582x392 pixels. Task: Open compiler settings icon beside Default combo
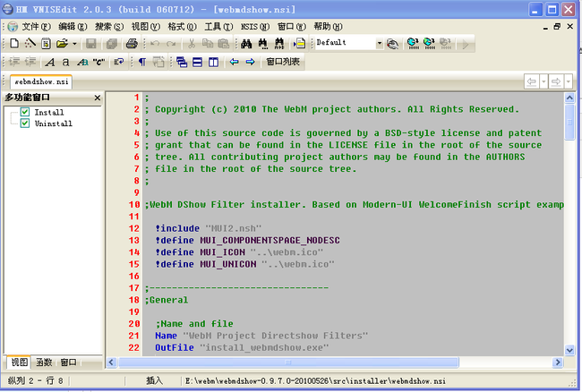click(392, 44)
